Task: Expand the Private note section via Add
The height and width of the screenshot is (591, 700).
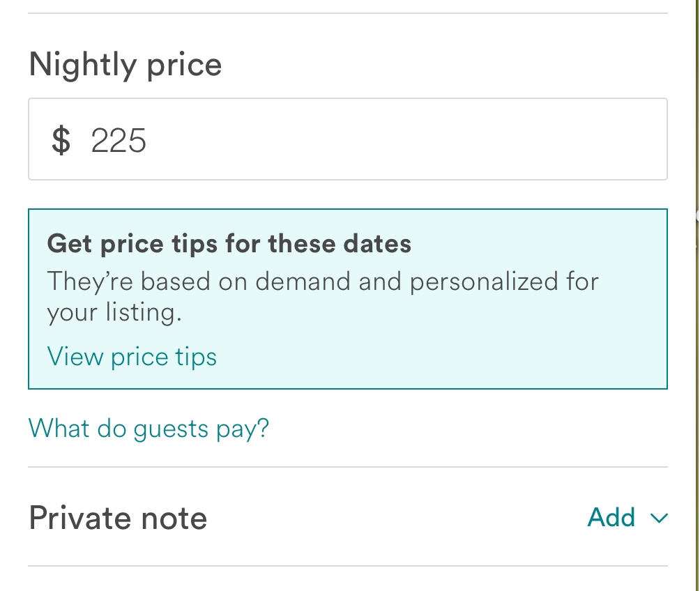Action: click(612, 517)
